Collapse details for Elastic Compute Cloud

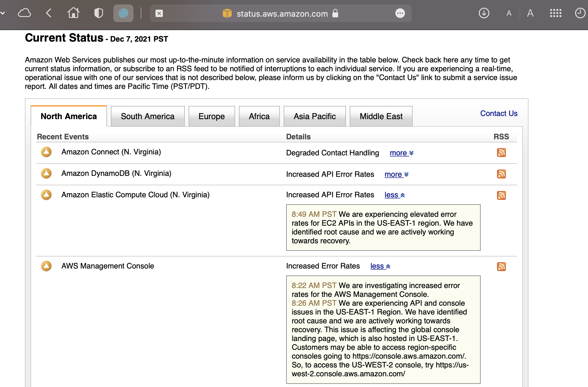point(395,195)
